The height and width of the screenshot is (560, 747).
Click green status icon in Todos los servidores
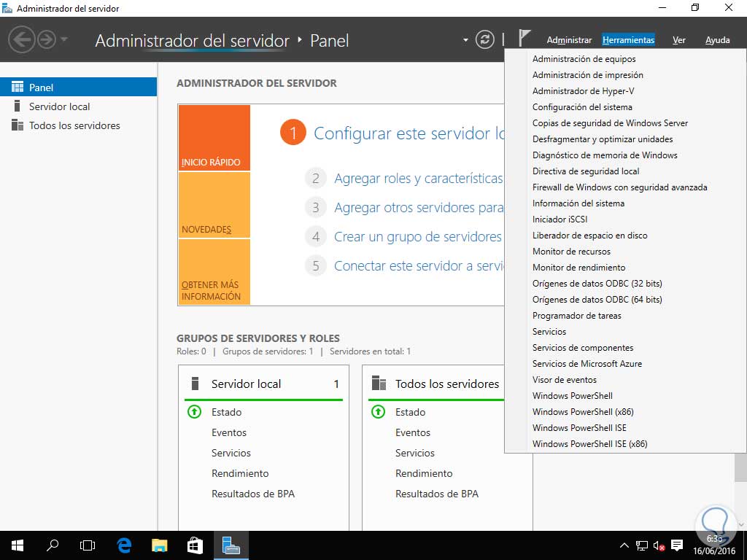tap(379, 411)
